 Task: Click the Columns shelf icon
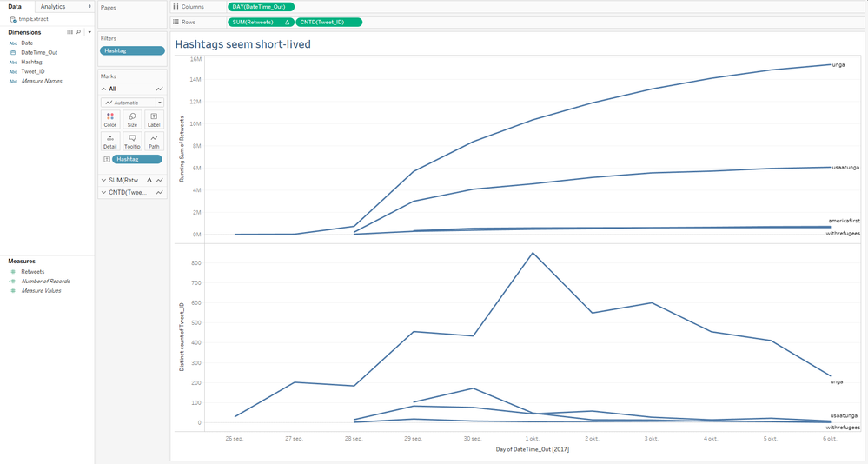[176, 7]
